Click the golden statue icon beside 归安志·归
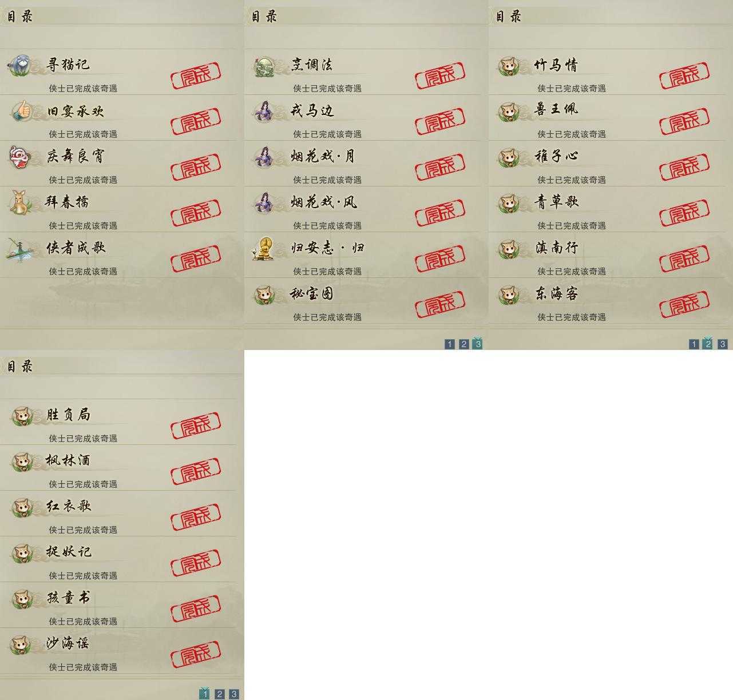 pos(264,248)
